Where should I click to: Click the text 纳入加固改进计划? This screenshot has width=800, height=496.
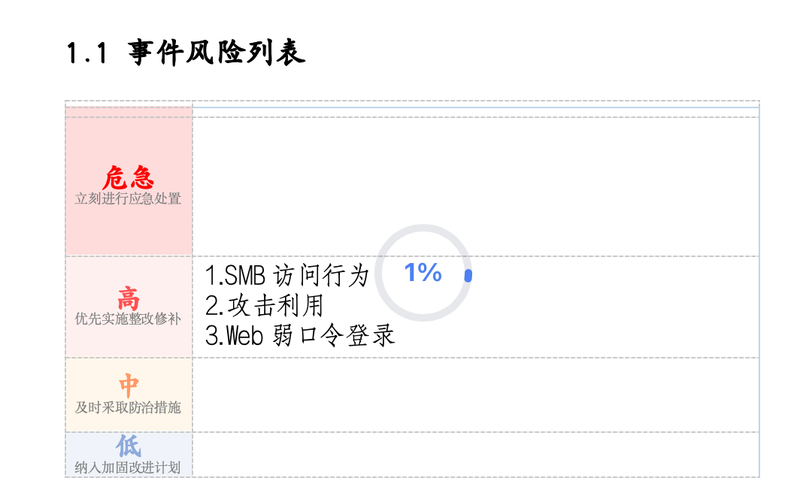(x=128, y=467)
